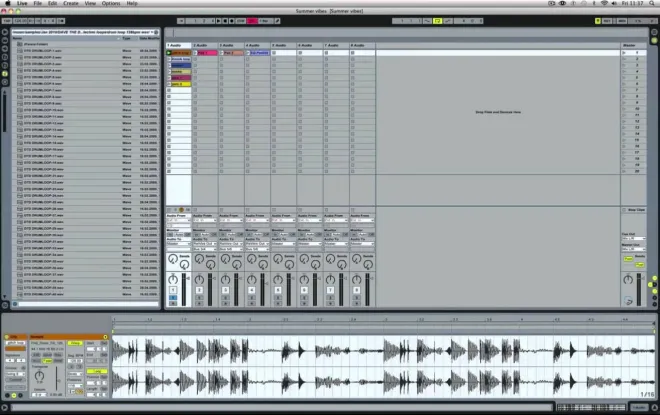This screenshot has height=415, width=660.
Task: Launch the salmon clip in track 3 Audio
Action: point(221,53)
